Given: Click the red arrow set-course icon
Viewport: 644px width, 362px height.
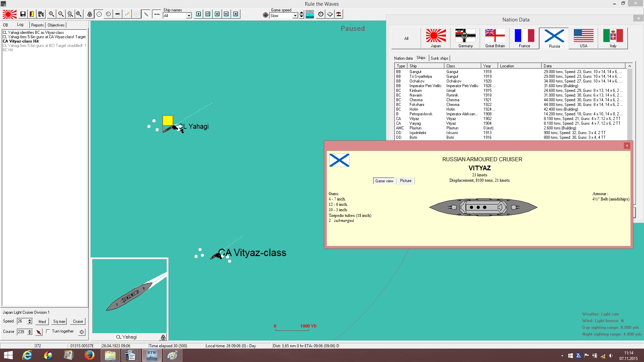Looking at the screenshot, I should pyautogui.click(x=39, y=332).
